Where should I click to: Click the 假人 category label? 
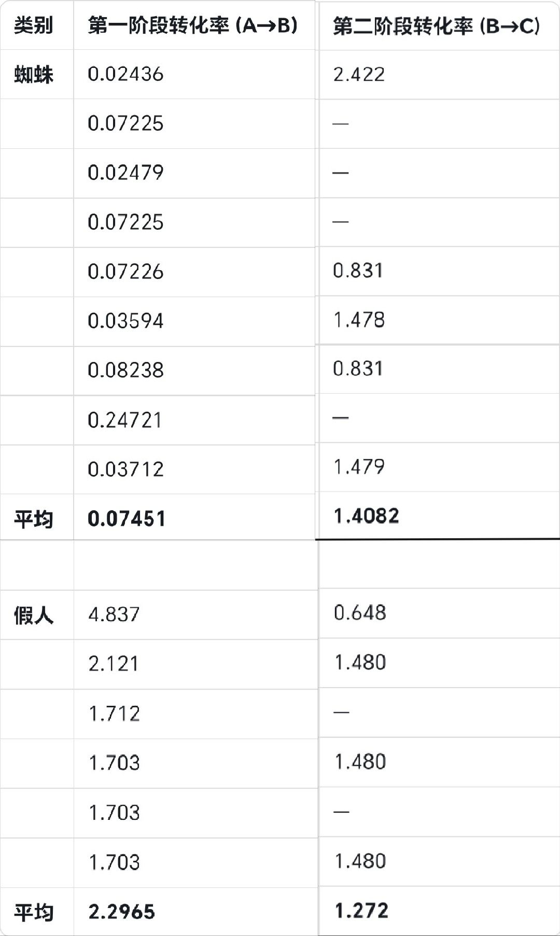[x=34, y=616]
